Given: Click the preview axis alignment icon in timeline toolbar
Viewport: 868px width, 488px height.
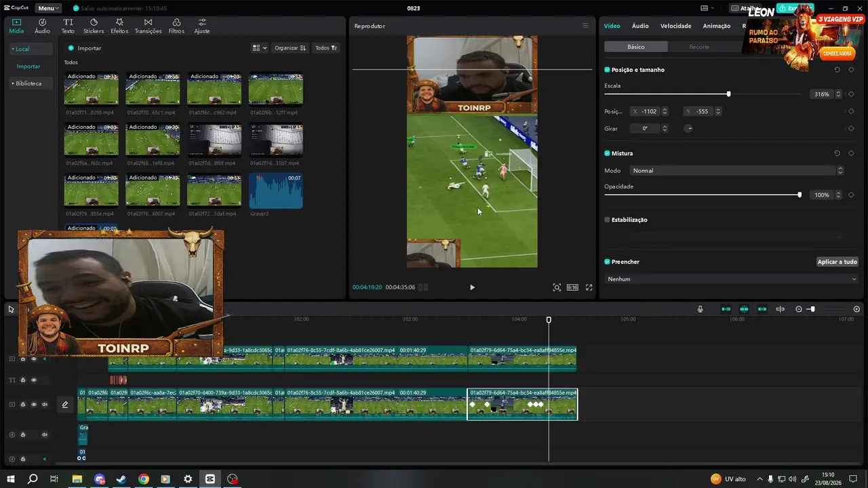Looking at the screenshot, I should pyautogui.click(x=780, y=309).
